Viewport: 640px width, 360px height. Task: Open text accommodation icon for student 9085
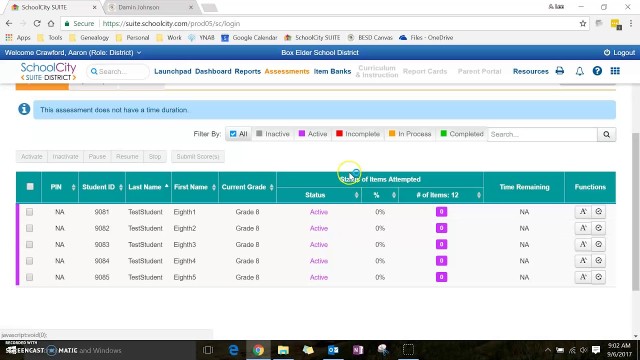[583, 277]
